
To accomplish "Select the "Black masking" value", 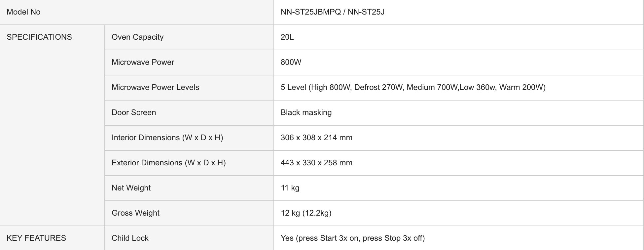I will (306, 112).
